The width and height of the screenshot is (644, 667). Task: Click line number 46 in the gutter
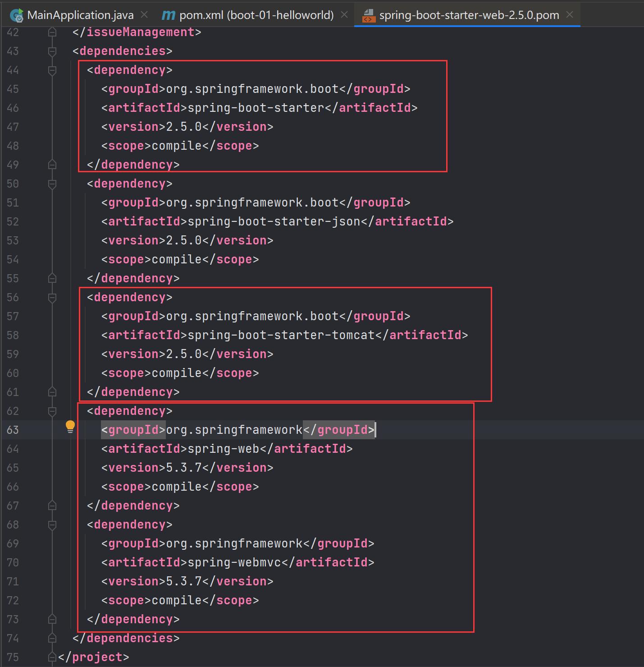coord(13,108)
